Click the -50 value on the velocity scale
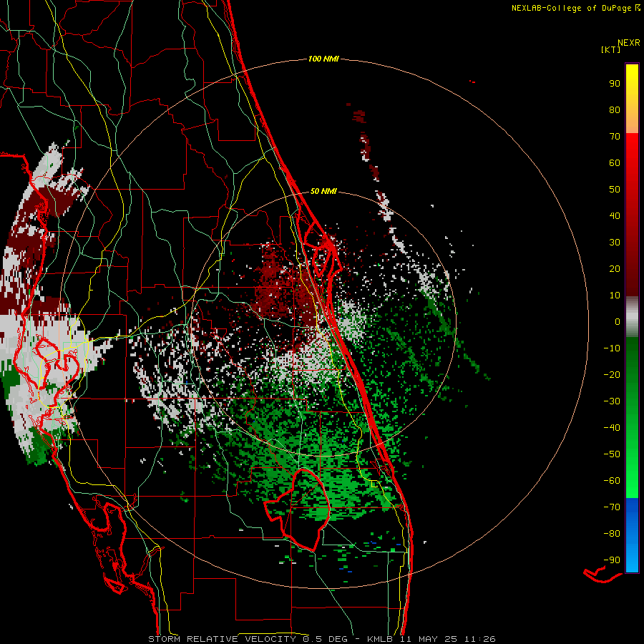This screenshot has width=644, height=644. (612, 454)
